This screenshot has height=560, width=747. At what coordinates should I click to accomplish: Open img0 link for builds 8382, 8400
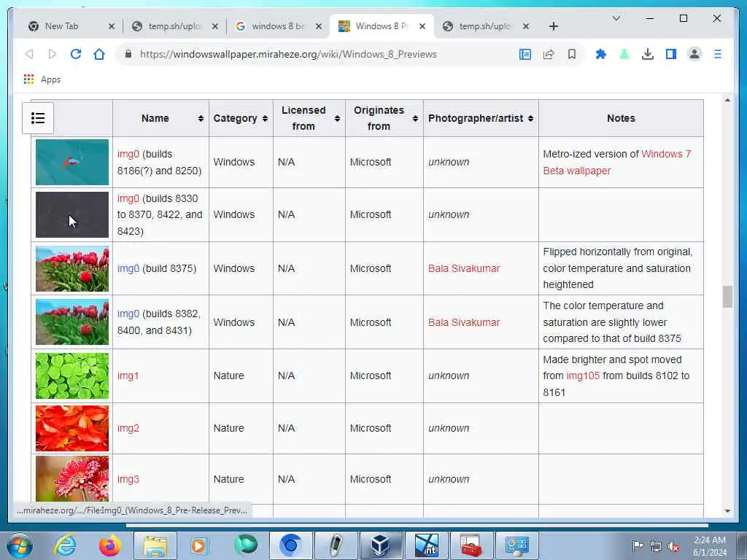(128, 314)
